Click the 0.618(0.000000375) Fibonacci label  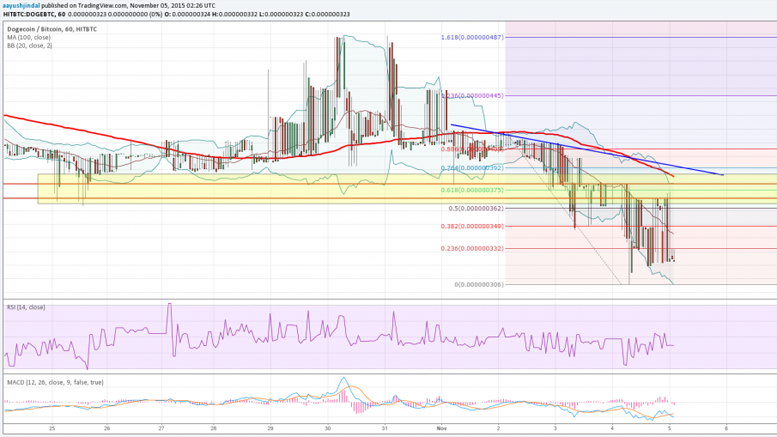pos(472,190)
